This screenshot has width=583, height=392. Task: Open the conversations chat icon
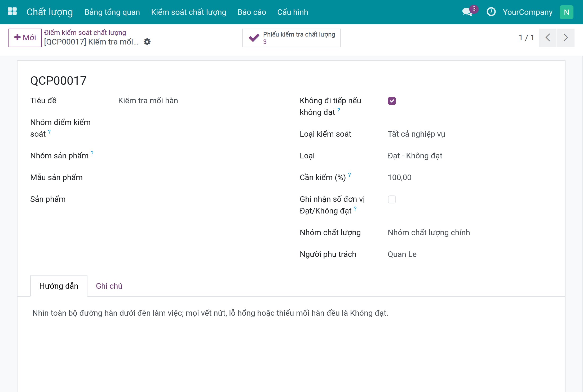(467, 12)
